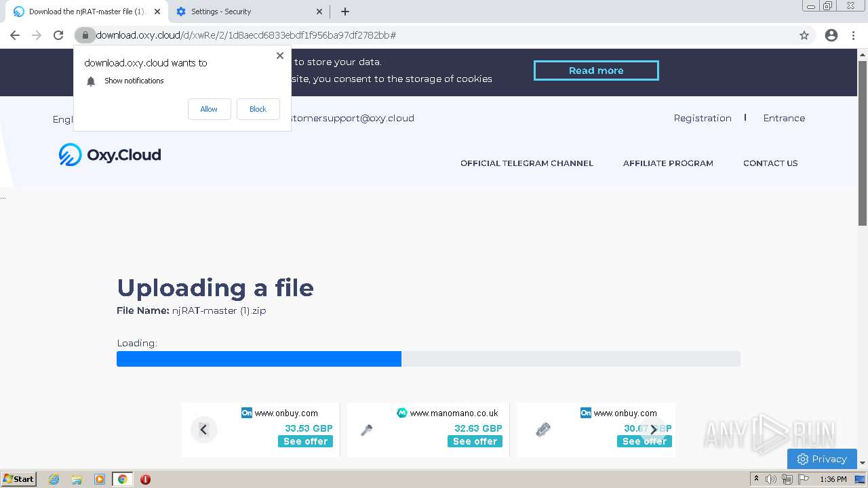
Task: Dismiss the notification permission popup
Action: (280, 56)
